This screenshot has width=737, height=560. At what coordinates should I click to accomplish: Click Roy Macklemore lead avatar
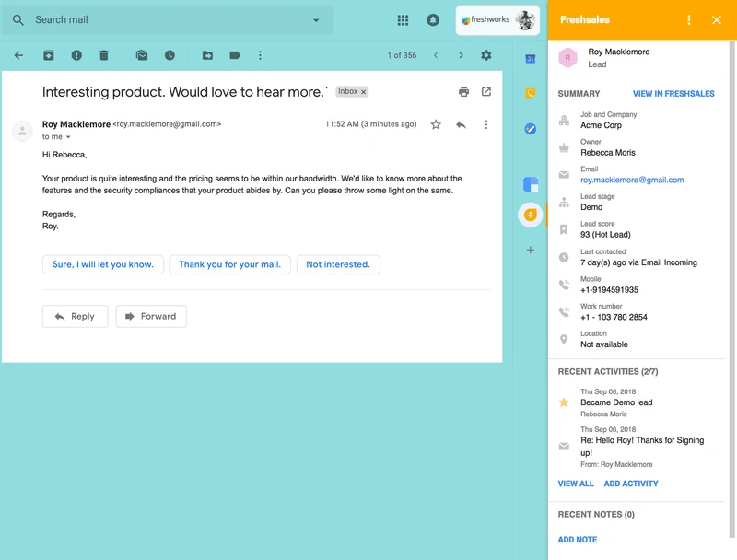(567, 58)
